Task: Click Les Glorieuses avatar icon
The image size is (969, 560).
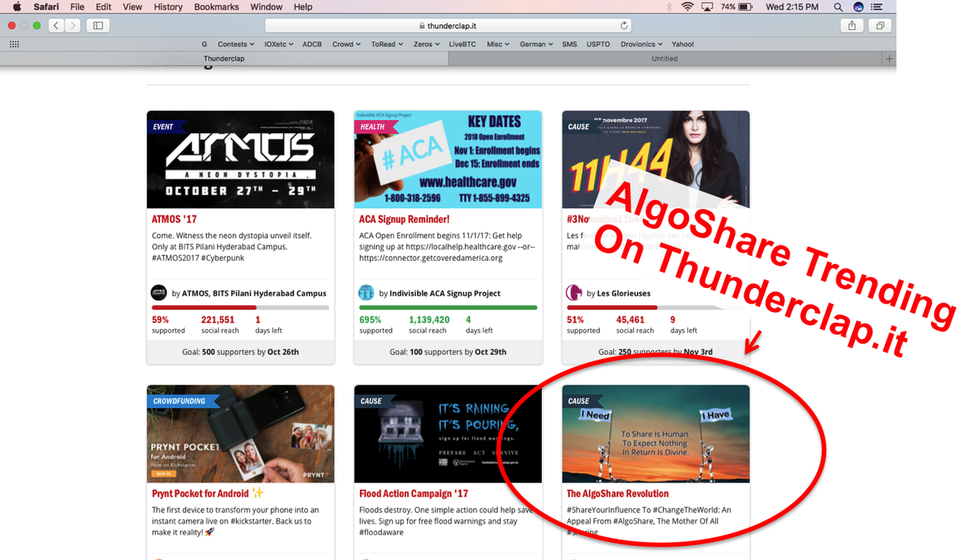Action: [574, 293]
